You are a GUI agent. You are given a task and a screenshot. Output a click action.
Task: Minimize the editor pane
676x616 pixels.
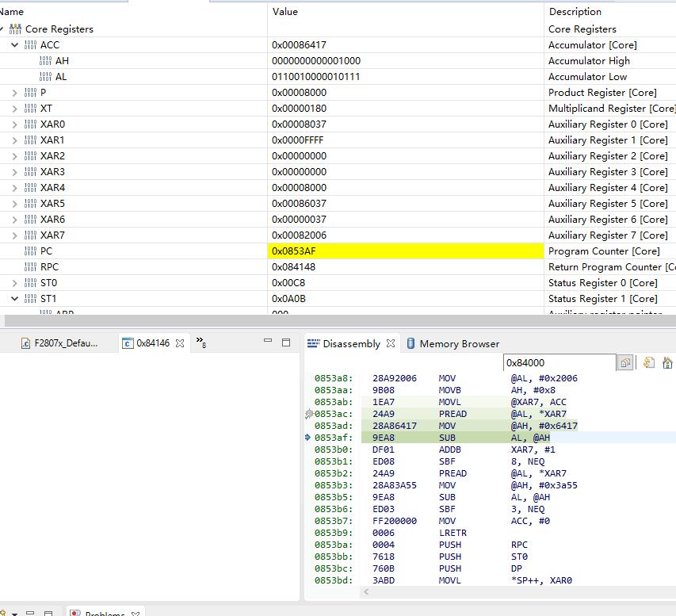pos(268,341)
